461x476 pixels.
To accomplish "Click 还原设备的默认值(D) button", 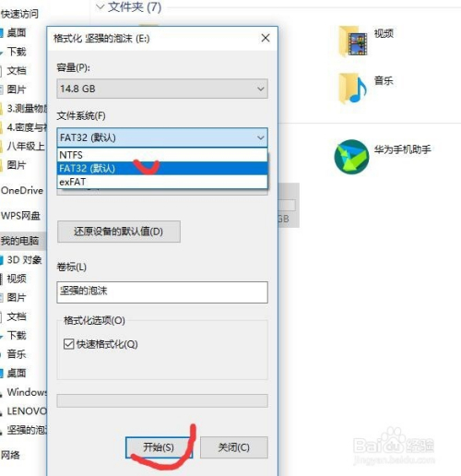I will (x=119, y=232).
